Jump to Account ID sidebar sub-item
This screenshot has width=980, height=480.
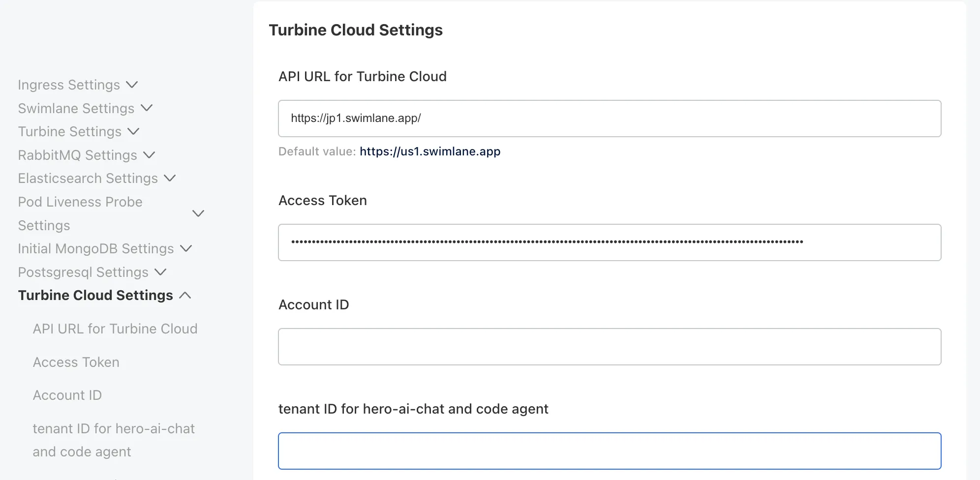point(67,395)
